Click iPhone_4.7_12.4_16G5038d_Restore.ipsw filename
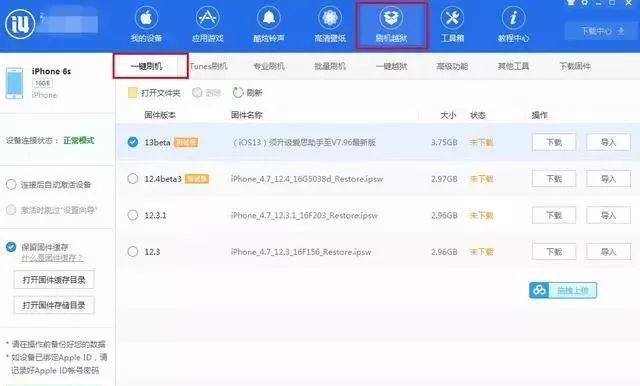Screen dimensions: 640x386 (x=307, y=179)
